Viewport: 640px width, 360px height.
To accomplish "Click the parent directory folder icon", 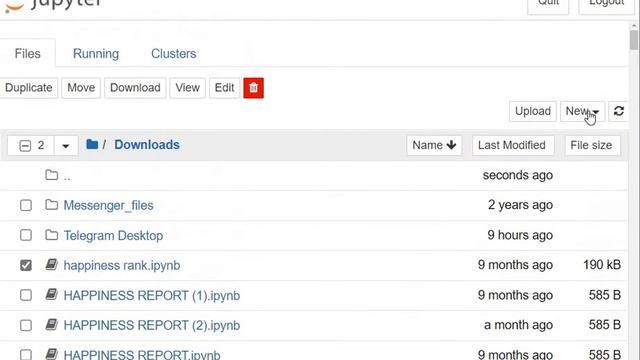I will 51,175.
